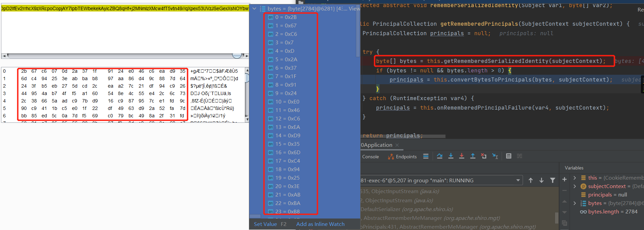
Task: Open the Evaluate Expression calculator icon
Action: click(x=509, y=156)
